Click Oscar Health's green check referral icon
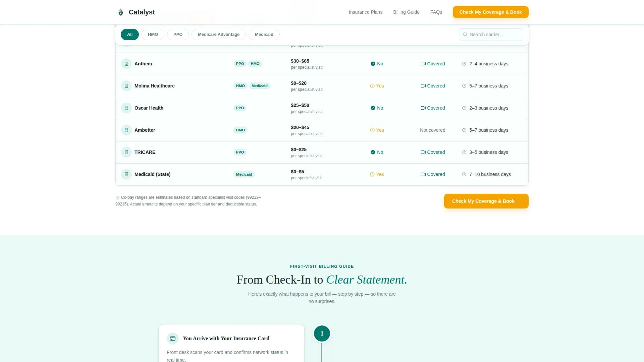Screen dimensions: 644x362 coord(373,108)
